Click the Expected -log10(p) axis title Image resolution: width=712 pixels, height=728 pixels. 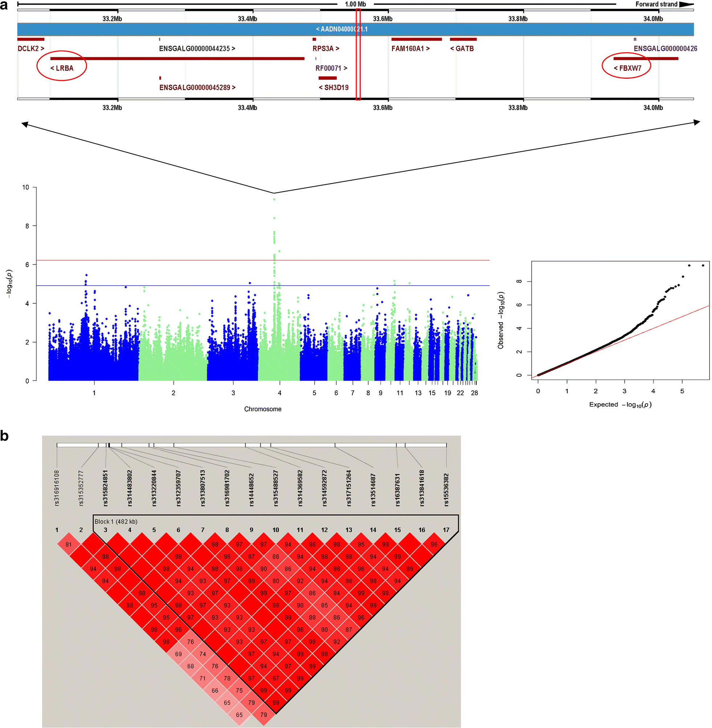coord(621,405)
